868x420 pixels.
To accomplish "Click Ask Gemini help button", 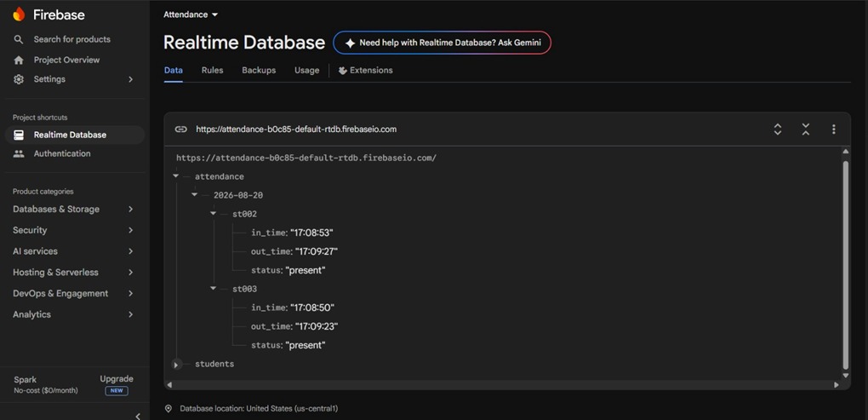I will (x=442, y=43).
